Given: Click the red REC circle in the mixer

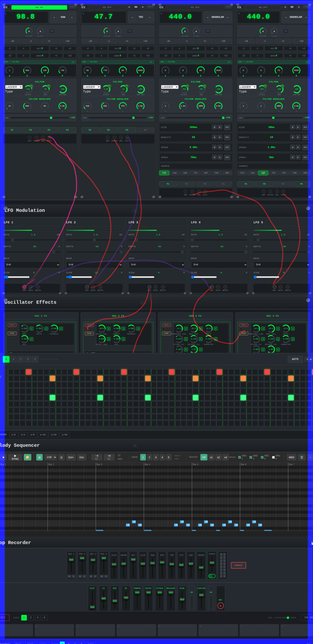Looking at the screenshot, I should [221, 606].
